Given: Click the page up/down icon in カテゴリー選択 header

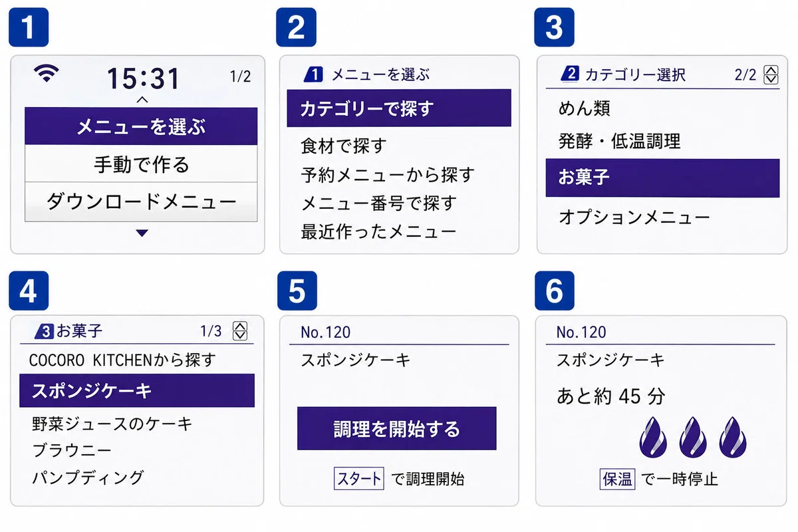Looking at the screenshot, I should (771, 74).
